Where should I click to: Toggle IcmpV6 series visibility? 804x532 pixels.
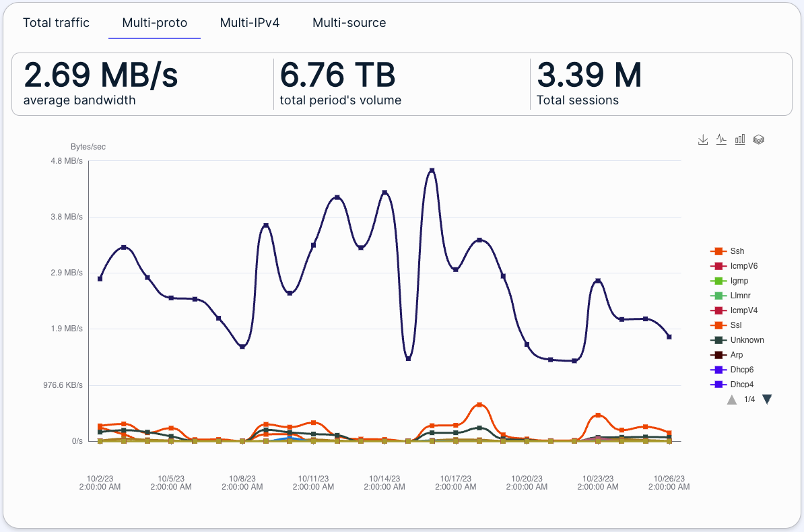pyautogui.click(x=743, y=266)
